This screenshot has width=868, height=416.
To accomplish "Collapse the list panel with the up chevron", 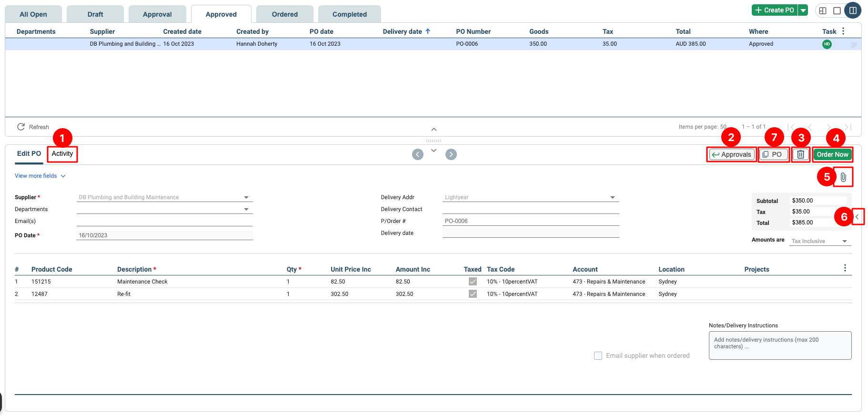I will 434,129.
